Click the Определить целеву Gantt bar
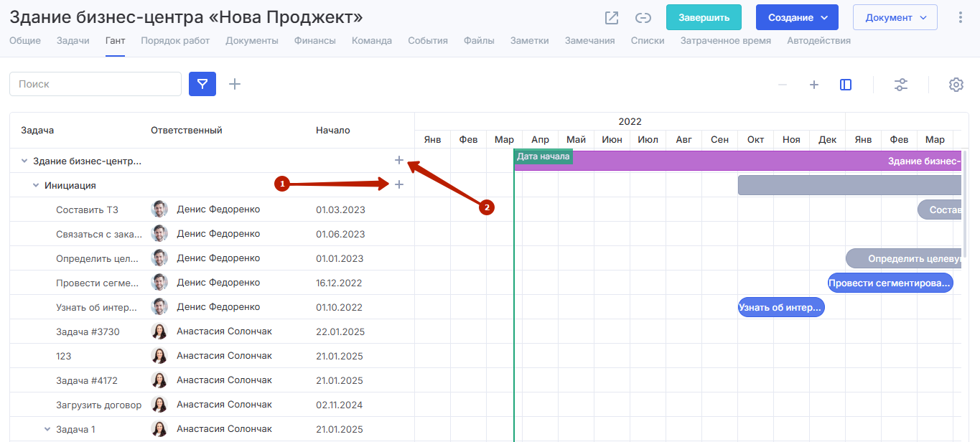This screenshot has height=442, width=980. (904, 258)
